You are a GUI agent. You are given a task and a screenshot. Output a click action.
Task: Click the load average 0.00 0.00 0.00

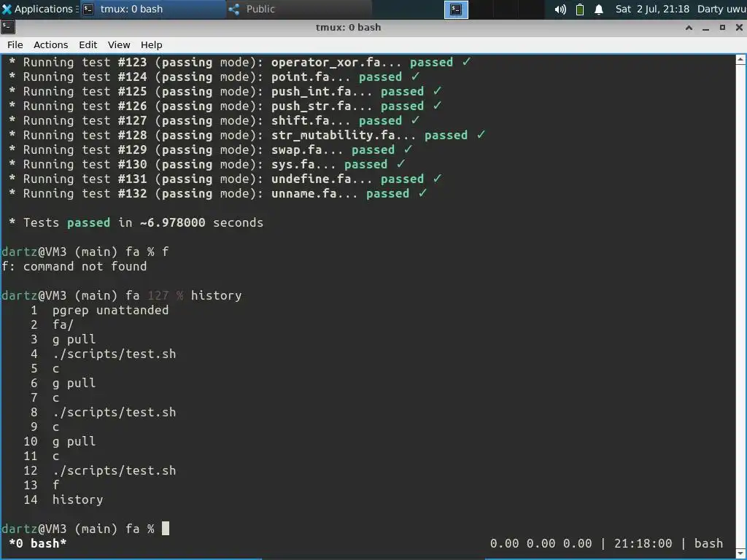click(541, 543)
